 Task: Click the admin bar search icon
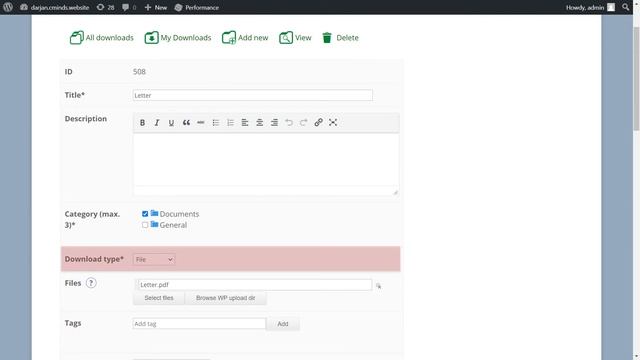coord(626,7)
